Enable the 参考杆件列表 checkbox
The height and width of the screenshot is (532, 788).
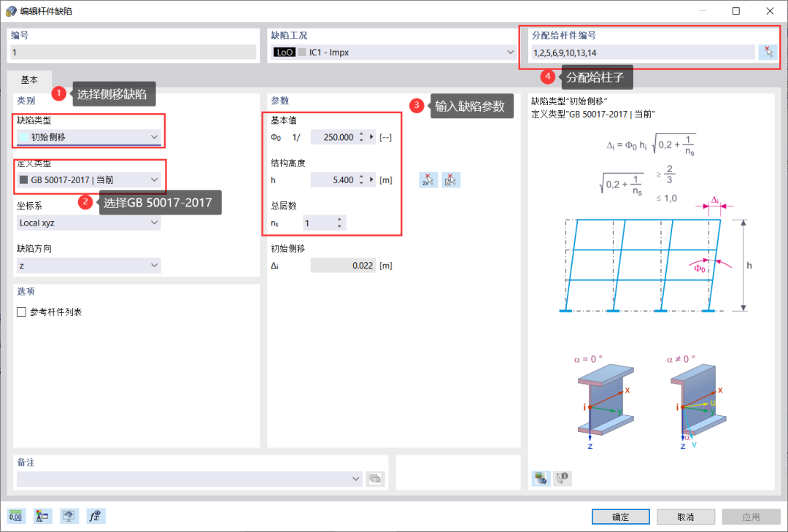coord(21,312)
